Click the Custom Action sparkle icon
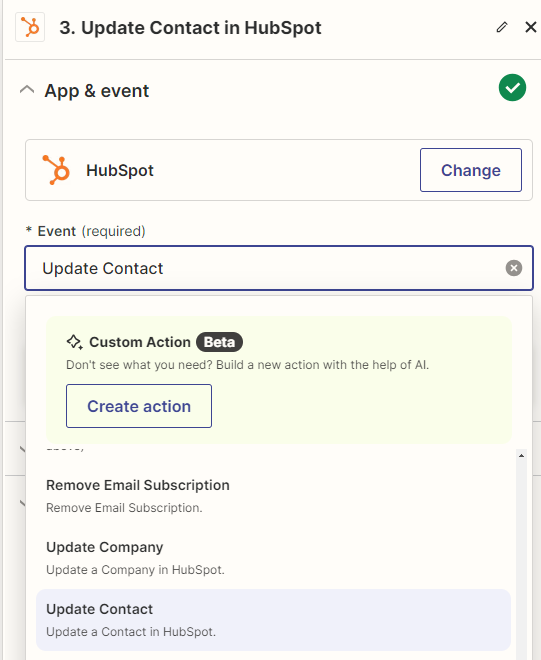Image resolution: width=541 pixels, height=660 pixels. 75,342
